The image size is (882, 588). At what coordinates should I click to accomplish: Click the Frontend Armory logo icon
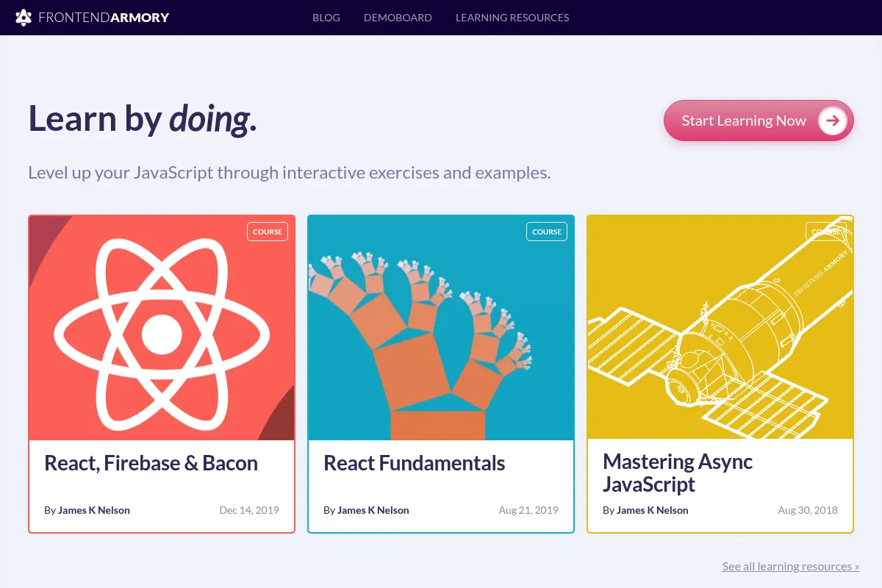click(24, 18)
